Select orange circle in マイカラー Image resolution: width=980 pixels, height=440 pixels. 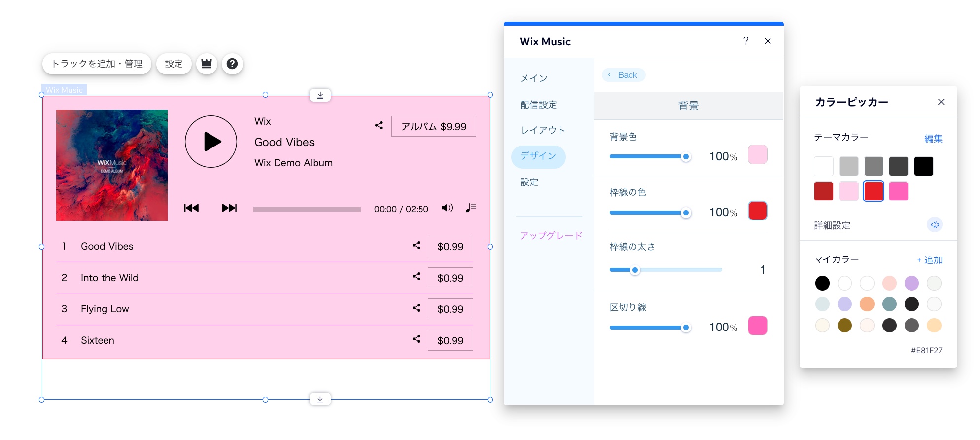click(x=867, y=304)
